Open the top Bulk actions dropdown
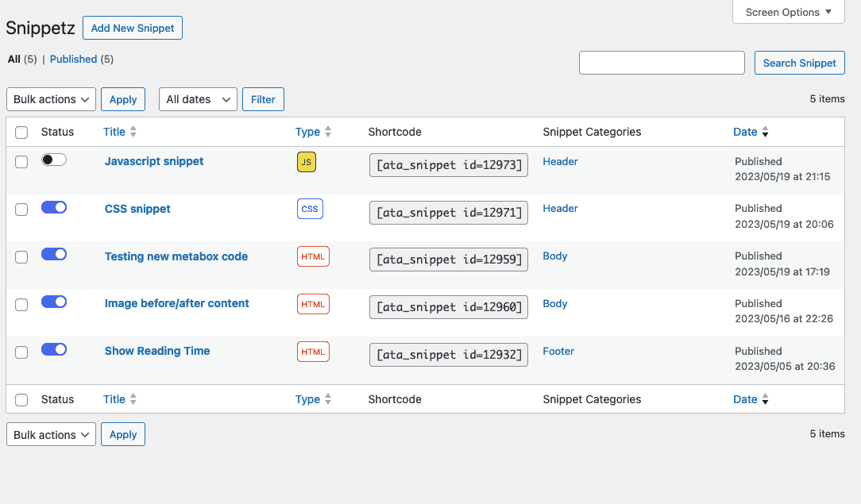The height and width of the screenshot is (504, 861). coord(52,99)
